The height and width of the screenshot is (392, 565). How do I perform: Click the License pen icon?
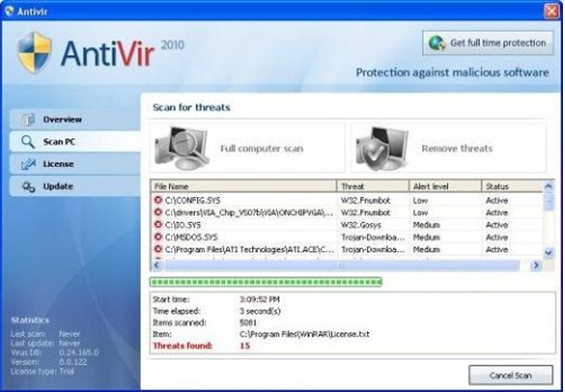pyautogui.click(x=28, y=164)
